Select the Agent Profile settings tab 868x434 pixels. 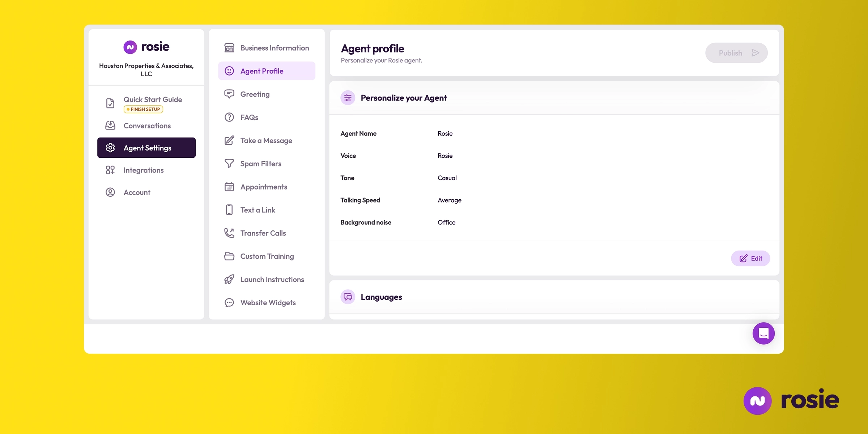coord(267,71)
